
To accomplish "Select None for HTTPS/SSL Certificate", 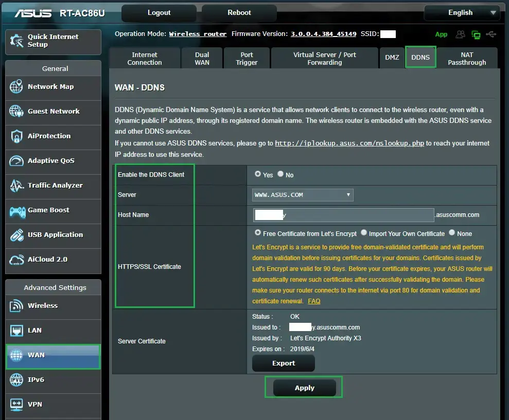I will pyautogui.click(x=452, y=233).
